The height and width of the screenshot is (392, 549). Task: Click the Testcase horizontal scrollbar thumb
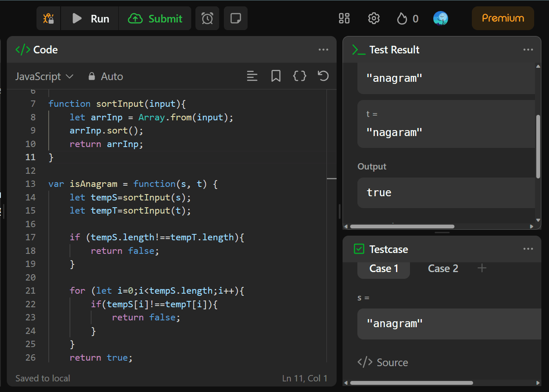(x=412, y=383)
